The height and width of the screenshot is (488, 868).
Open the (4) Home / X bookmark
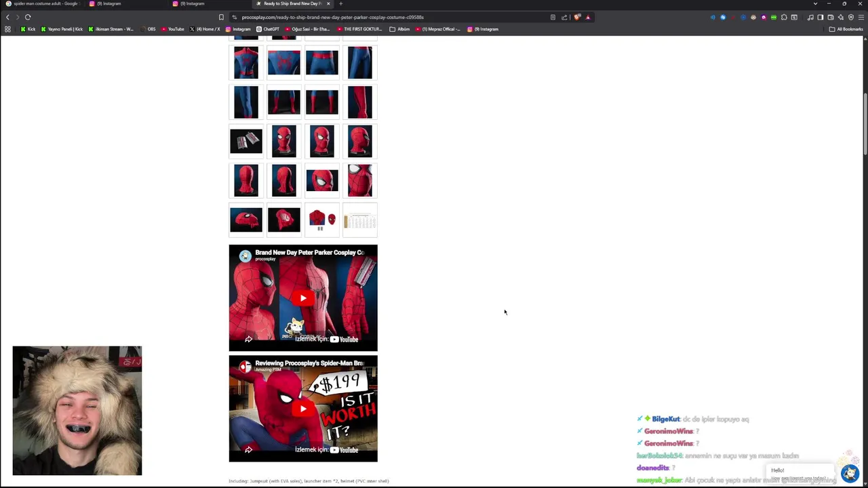pos(205,29)
